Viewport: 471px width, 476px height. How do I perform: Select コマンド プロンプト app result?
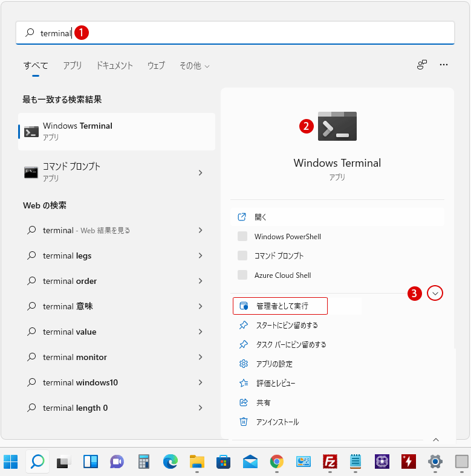coord(117,172)
